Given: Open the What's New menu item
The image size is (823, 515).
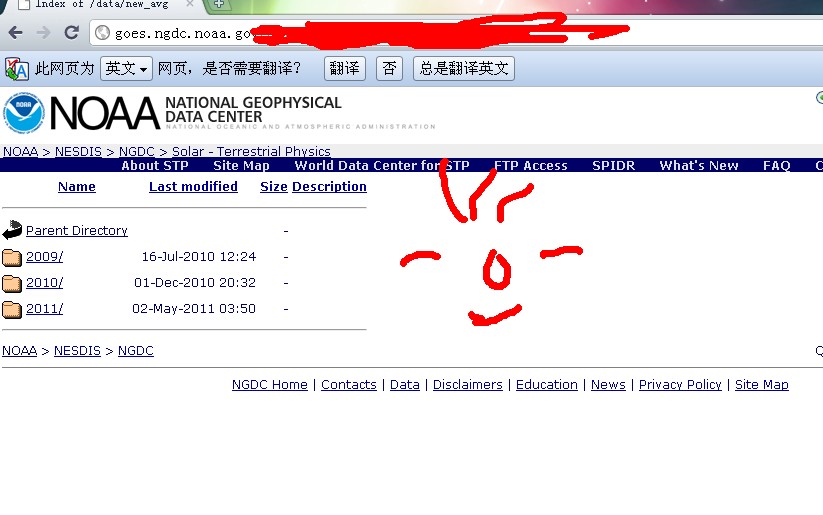Looking at the screenshot, I should [699, 165].
